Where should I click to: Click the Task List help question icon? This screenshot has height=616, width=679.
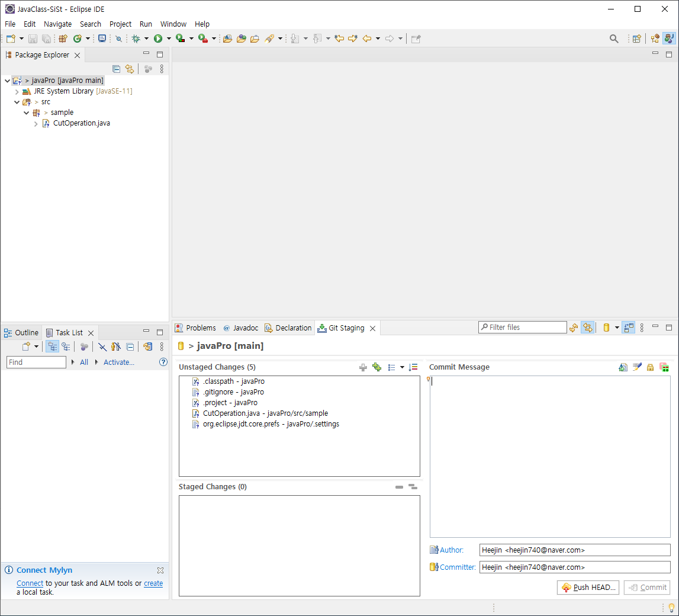click(163, 362)
